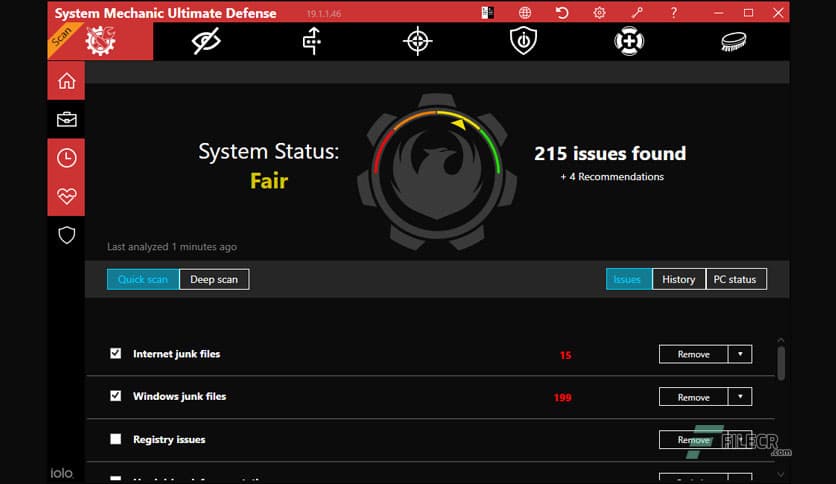Click the '199' issue count
836x484 pixels.
[562, 398]
